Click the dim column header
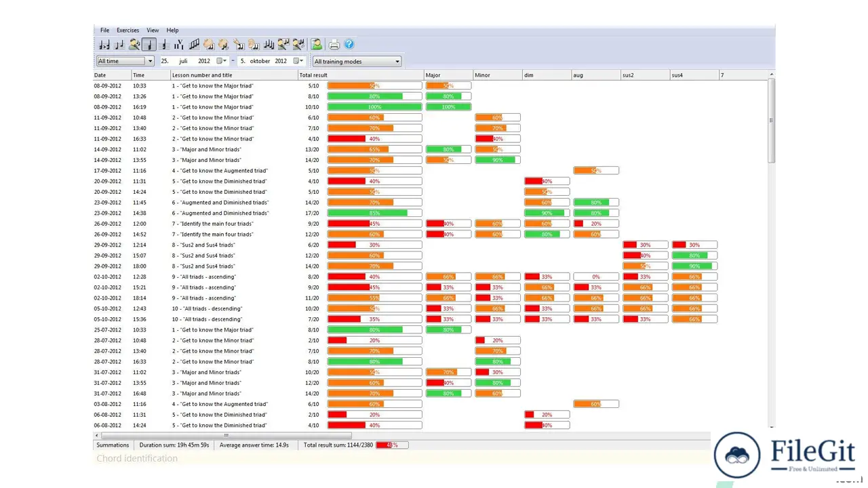This screenshot has height=488, width=868. pos(547,75)
